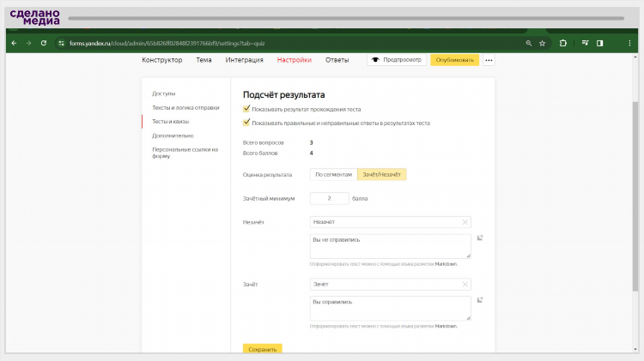Bookmark this page with the star icon
Image resolution: width=644 pixels, height=361 pixels.
coord(542,43)
